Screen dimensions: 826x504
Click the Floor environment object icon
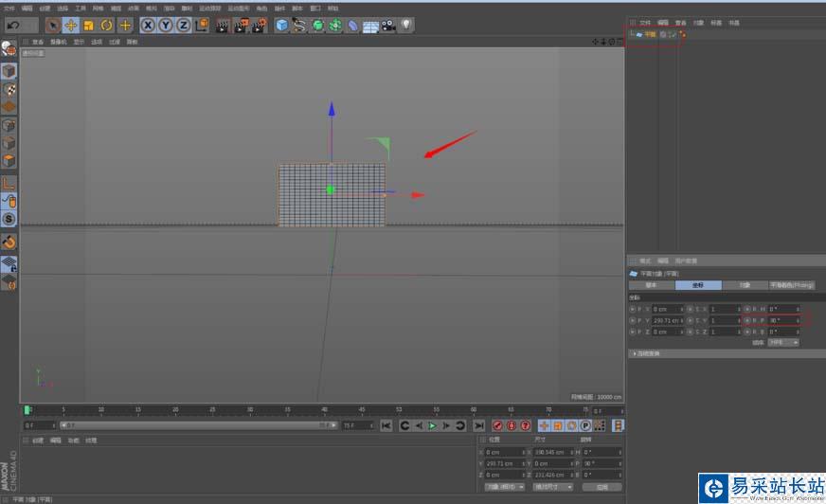(x=370, y=27)
